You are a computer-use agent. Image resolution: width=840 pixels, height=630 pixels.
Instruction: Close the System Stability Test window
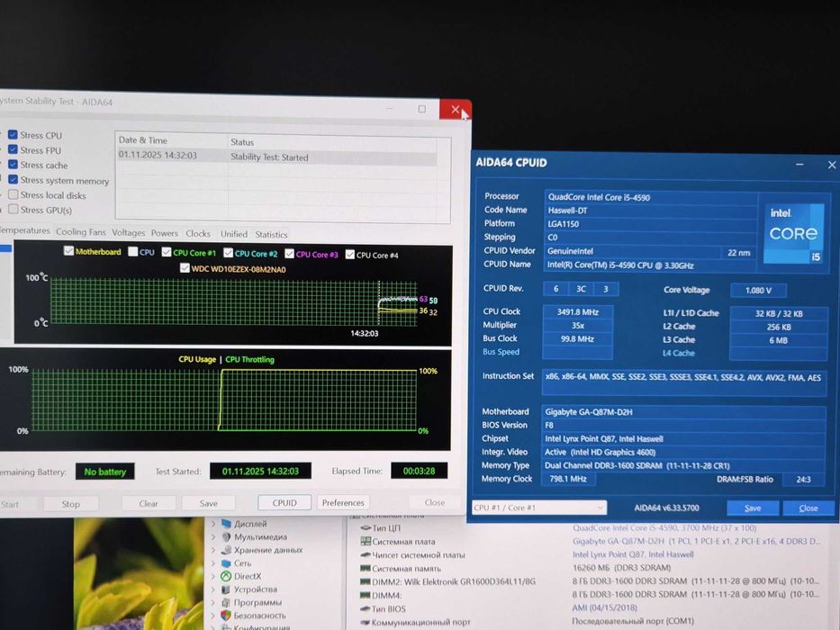click(x=455, y=110)
